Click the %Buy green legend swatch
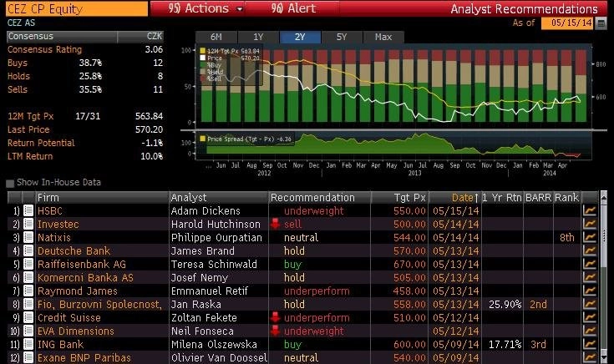The width and height of the screenshot is (614, 364). tap(202, 65)
